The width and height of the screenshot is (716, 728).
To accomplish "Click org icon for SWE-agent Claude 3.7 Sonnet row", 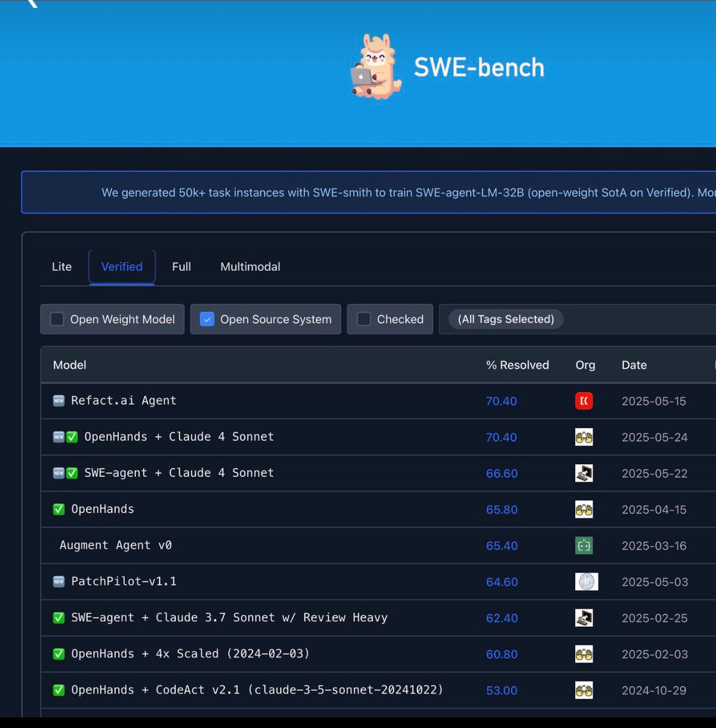I will pyautogui.click(x=584, y=618).
